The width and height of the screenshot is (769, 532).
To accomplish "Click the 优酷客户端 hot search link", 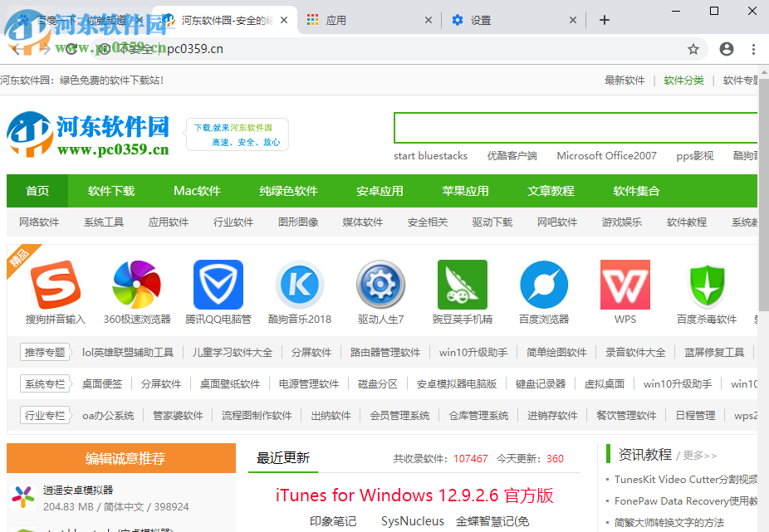I will [512, 156].
